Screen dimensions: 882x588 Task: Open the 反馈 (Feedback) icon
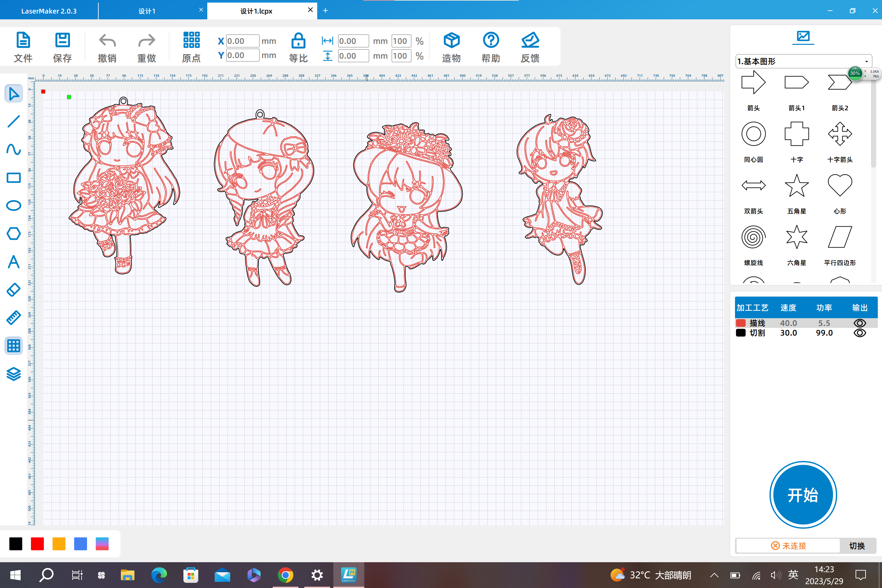click(530, 40)
